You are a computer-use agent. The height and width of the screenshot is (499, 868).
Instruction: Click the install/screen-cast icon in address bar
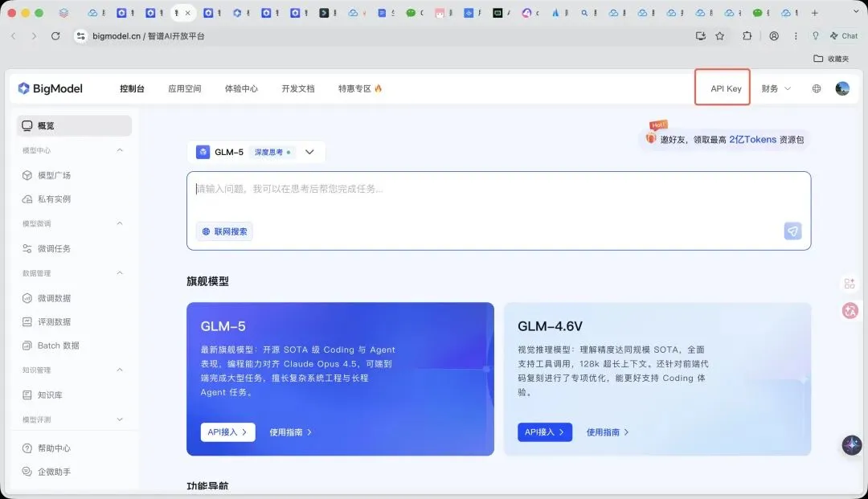pyautogui.click(x=700, y=36)
